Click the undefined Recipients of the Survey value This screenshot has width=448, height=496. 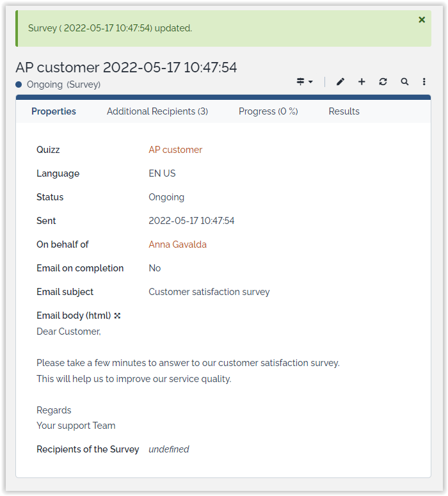[x=169, y=449]
